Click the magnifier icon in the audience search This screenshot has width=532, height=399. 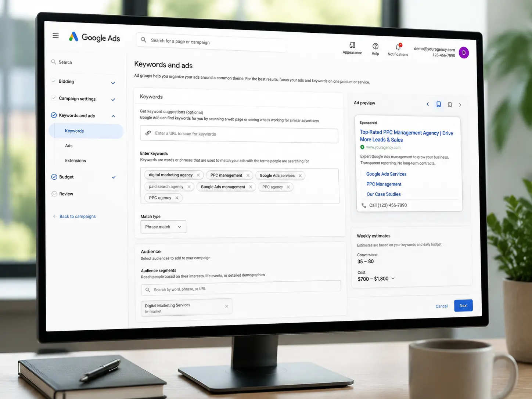[x=147, y=290]
